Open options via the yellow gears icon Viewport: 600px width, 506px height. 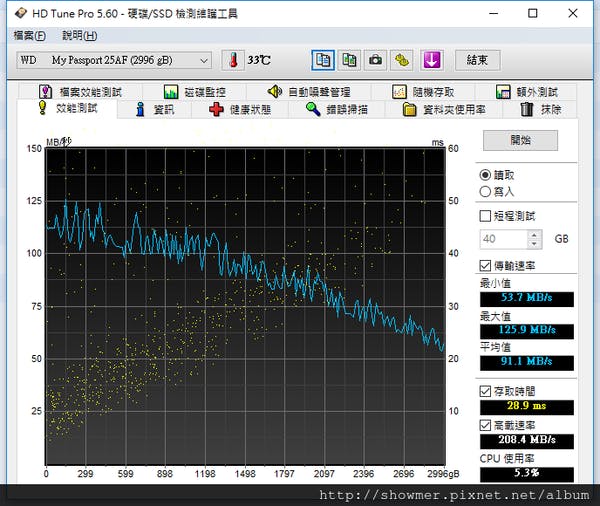402,60
